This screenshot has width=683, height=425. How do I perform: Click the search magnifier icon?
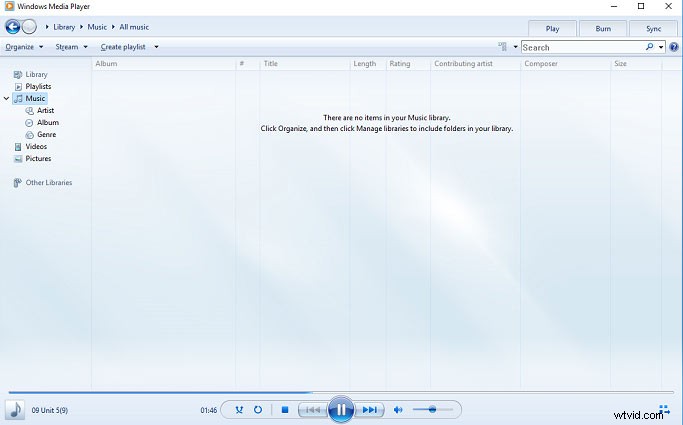pos(649,47)
